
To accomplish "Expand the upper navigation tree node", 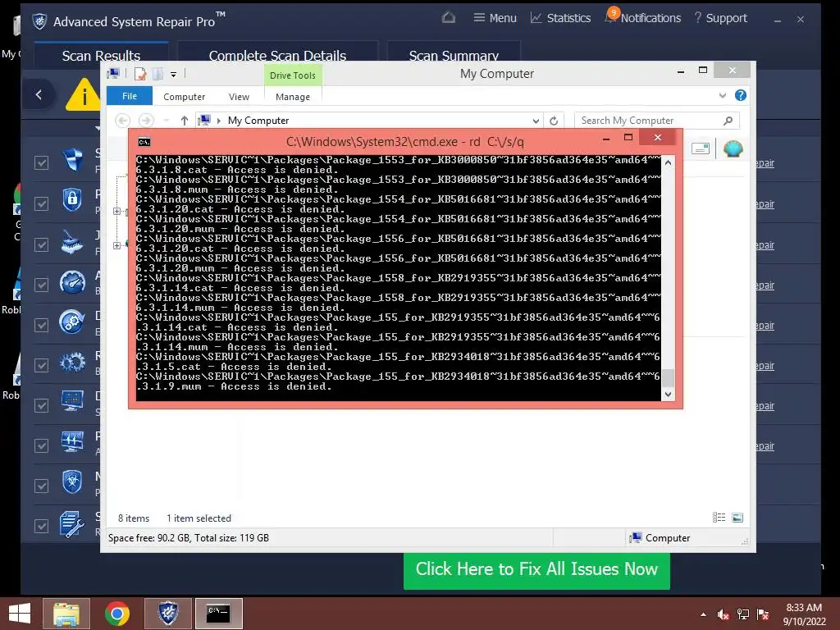I will coord(116,211).
